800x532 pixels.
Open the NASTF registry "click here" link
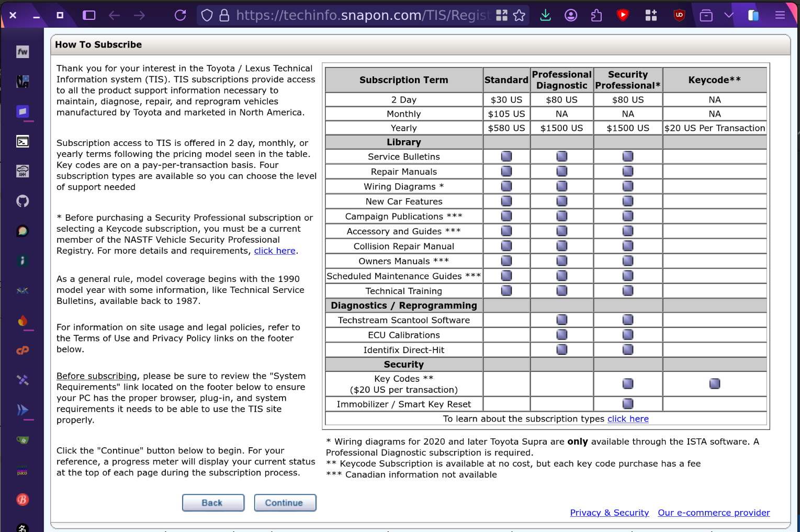click(x=275, y=251)
